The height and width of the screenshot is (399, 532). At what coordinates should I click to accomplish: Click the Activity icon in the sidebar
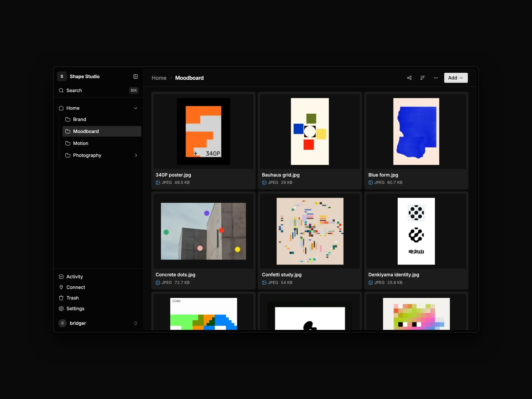(x=61, y=277)
